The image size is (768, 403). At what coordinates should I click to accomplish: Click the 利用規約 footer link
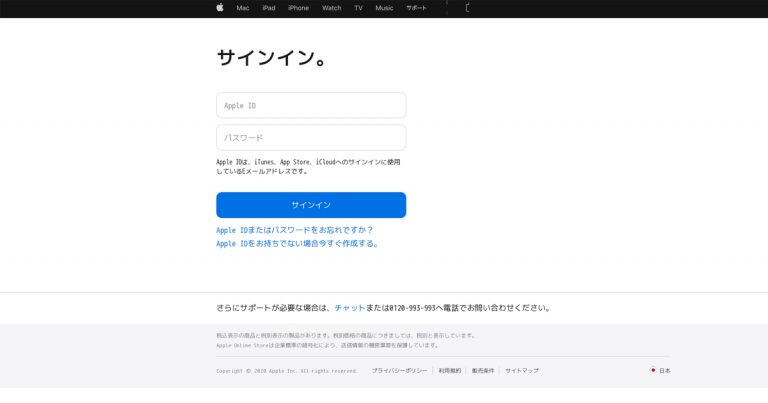coord(449,371)
